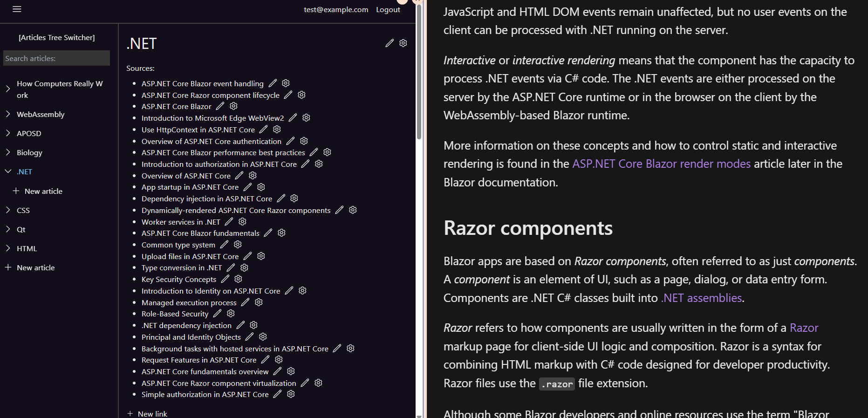Click pencil icon beside 'Introduction to Microsoft Edge WebView2'
Viewport: 868px width, 418px height.
(x=293, y=118)
